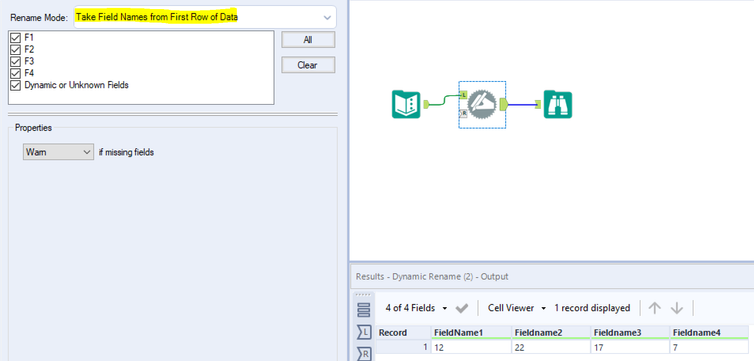Click the 1 record displayed text
This screenshot has width=754, height=361.
click(592, 308)
